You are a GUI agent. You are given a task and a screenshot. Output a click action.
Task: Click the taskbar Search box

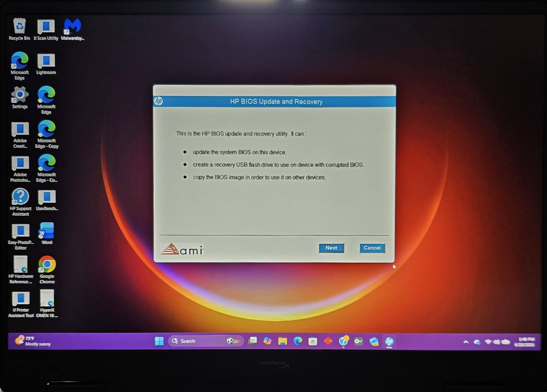pos(206,341)
